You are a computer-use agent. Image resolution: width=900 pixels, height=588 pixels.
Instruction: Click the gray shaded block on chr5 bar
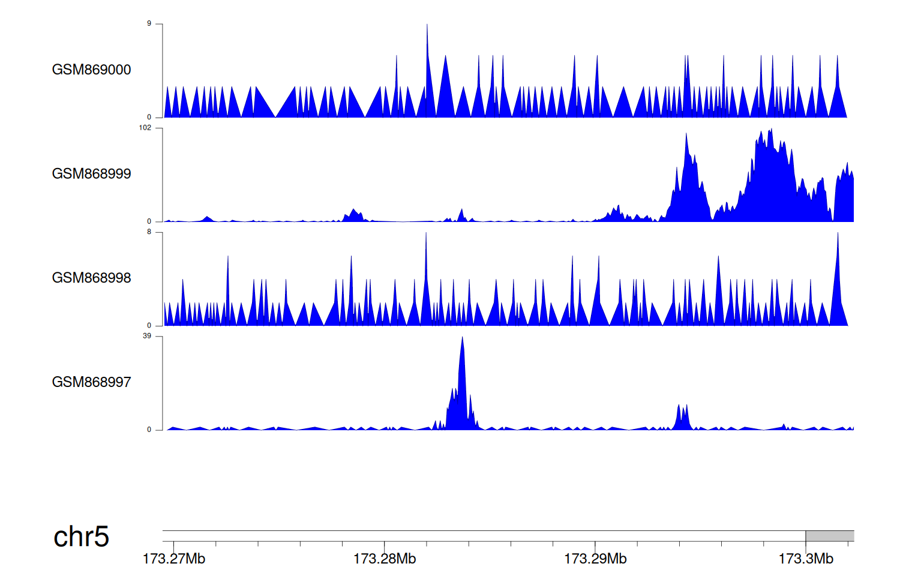click(x=829, y=536)
